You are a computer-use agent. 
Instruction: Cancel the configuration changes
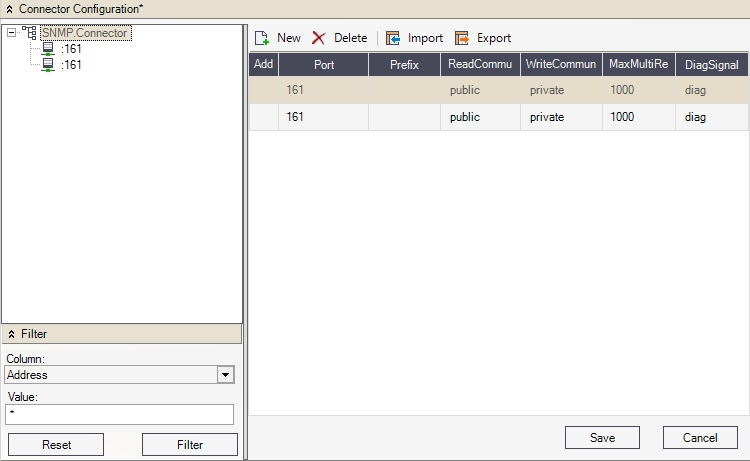[x=700, y=438]
